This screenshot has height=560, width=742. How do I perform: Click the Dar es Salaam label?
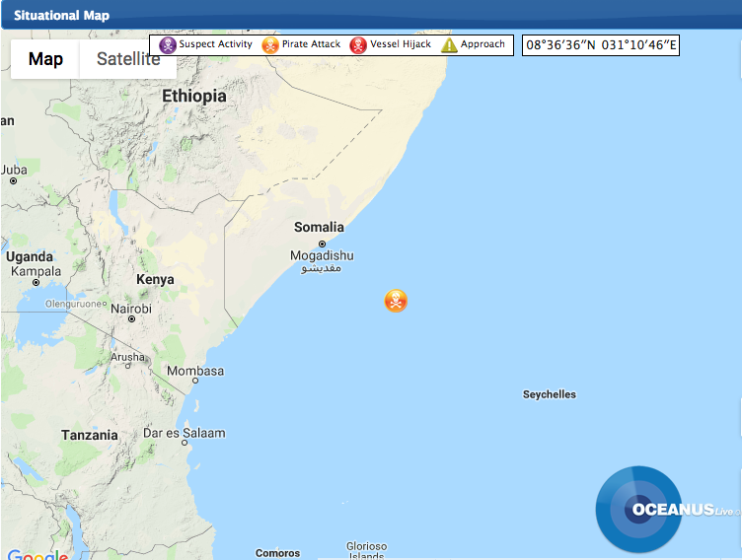click(x=185, y=433)
